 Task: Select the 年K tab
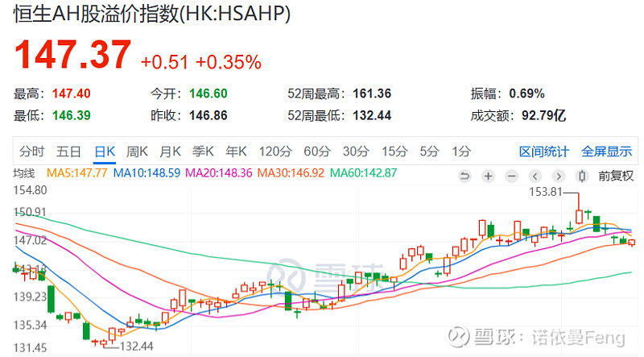click(236, 152)
